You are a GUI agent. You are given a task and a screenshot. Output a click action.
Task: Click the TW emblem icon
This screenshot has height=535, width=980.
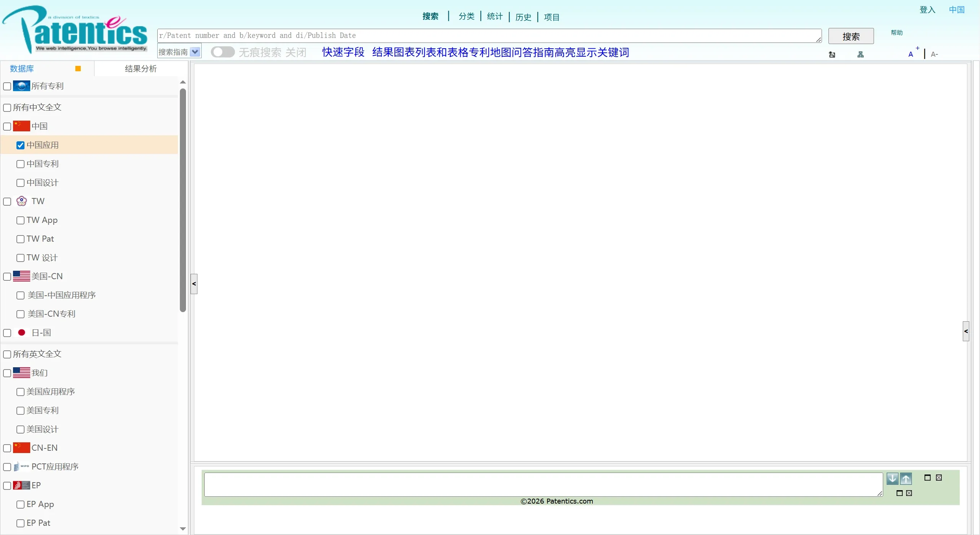pos(21,201)
